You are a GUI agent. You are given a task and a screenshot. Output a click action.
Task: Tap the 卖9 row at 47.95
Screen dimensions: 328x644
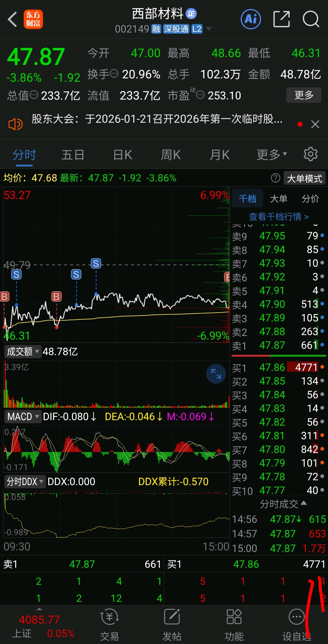coord(278,236)
